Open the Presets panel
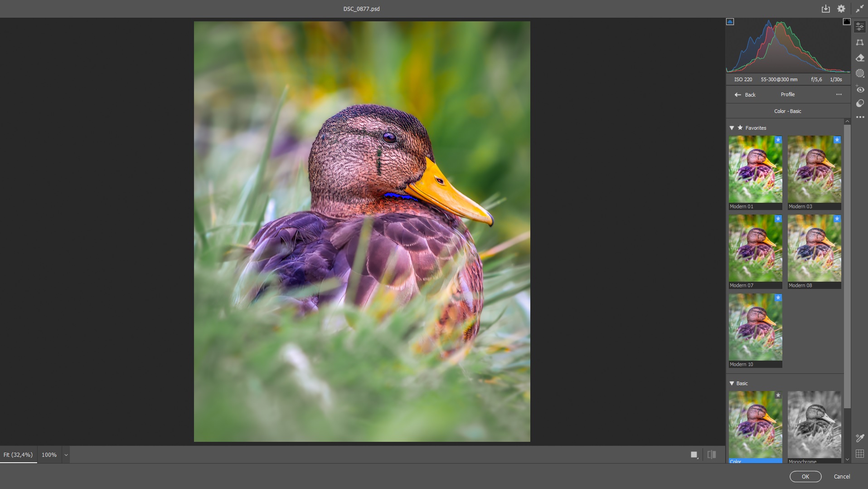The image size is (868, 489). click(x=860, y=103)
